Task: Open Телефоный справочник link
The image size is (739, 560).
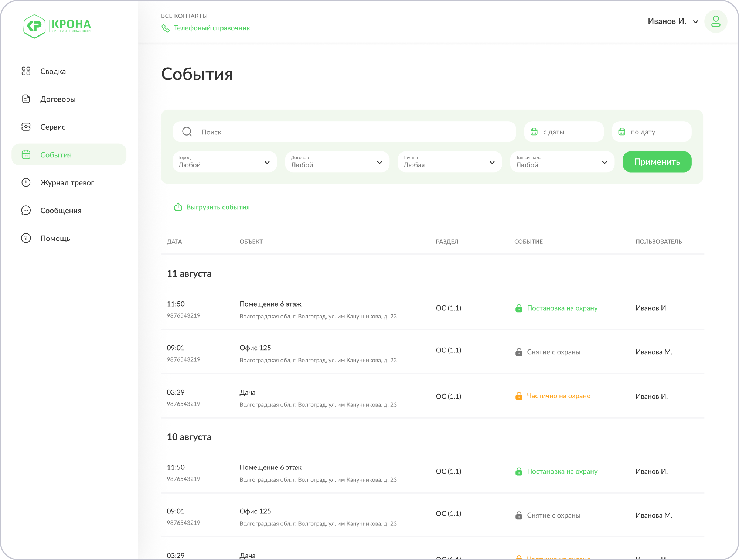Action: [x=212, y=28]
